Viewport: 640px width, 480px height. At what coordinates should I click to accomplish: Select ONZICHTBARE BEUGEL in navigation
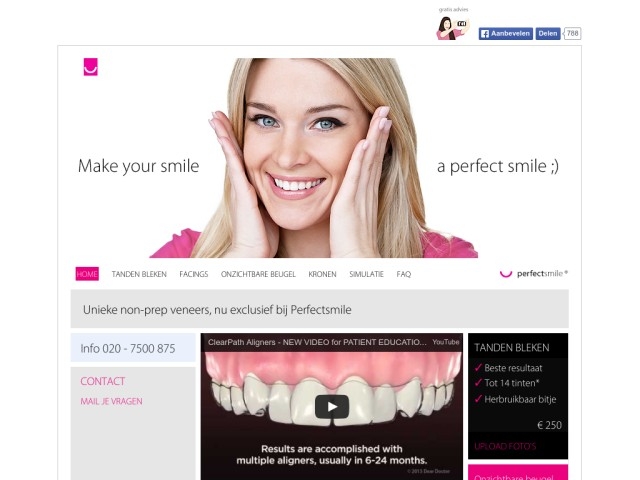coord(258,274)
